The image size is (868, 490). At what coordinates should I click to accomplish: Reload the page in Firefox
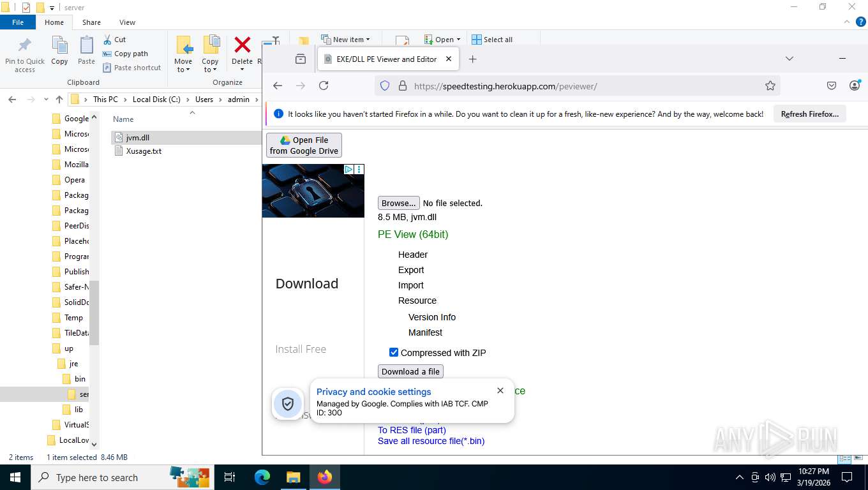tap(324, 85)
